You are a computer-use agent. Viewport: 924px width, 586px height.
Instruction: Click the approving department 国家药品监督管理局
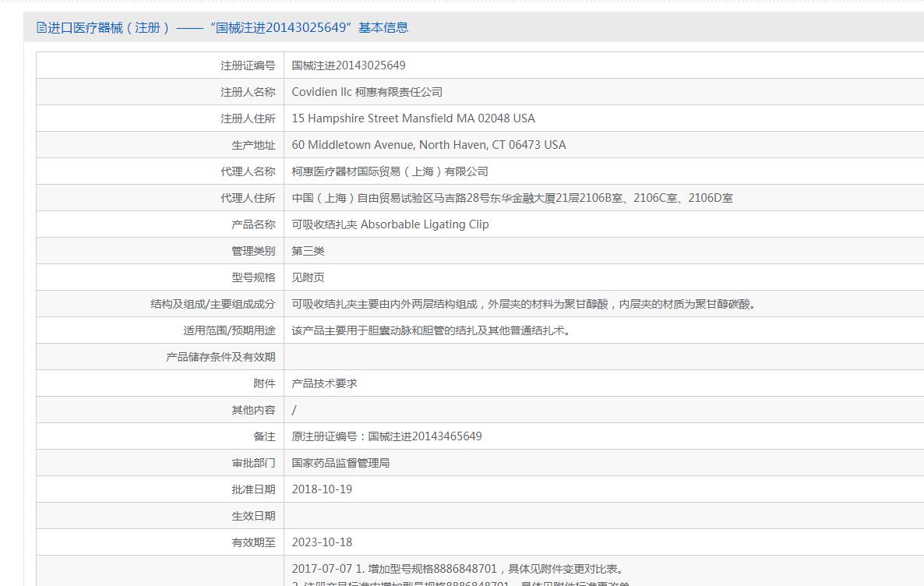340,464
